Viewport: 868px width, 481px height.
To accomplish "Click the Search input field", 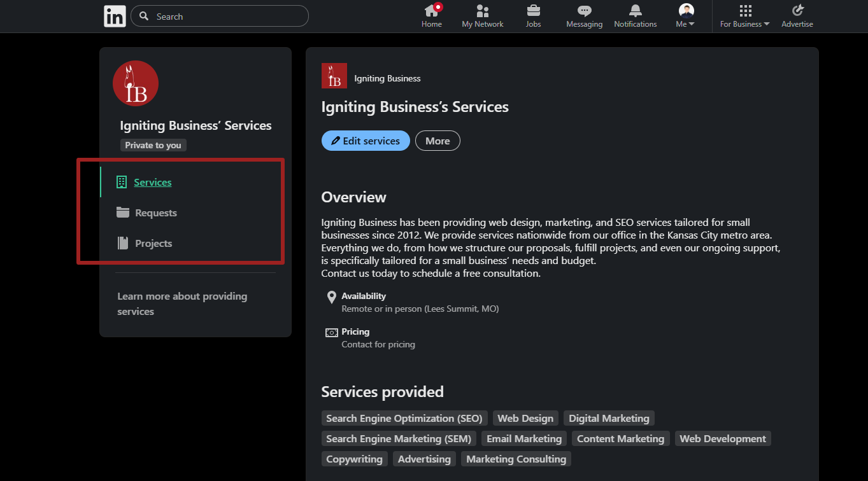I will pos(220,17).
